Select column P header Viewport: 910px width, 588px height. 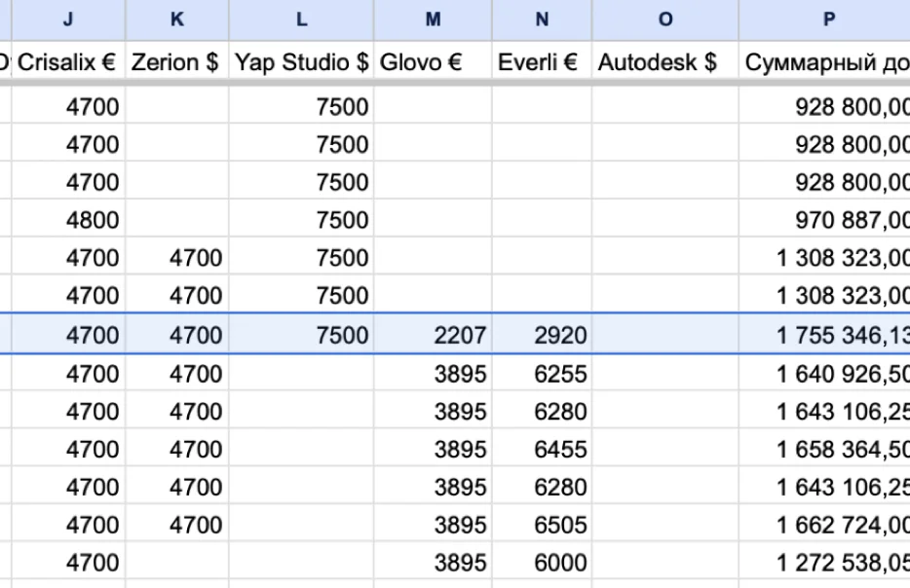(824, 19)
